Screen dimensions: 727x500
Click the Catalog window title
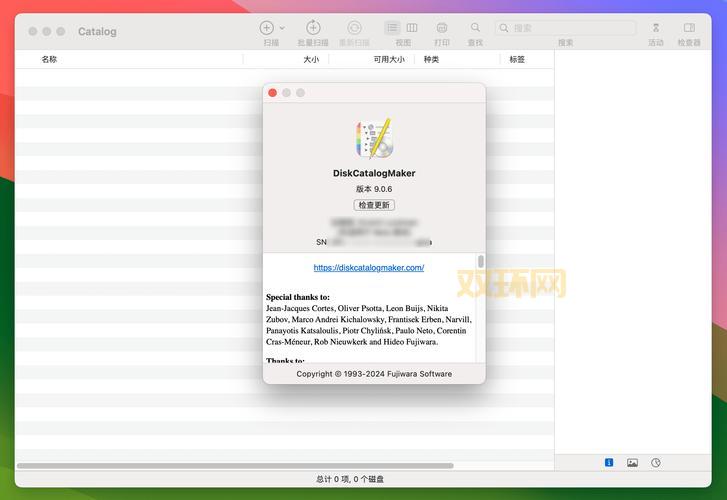(x=97, y=32)
